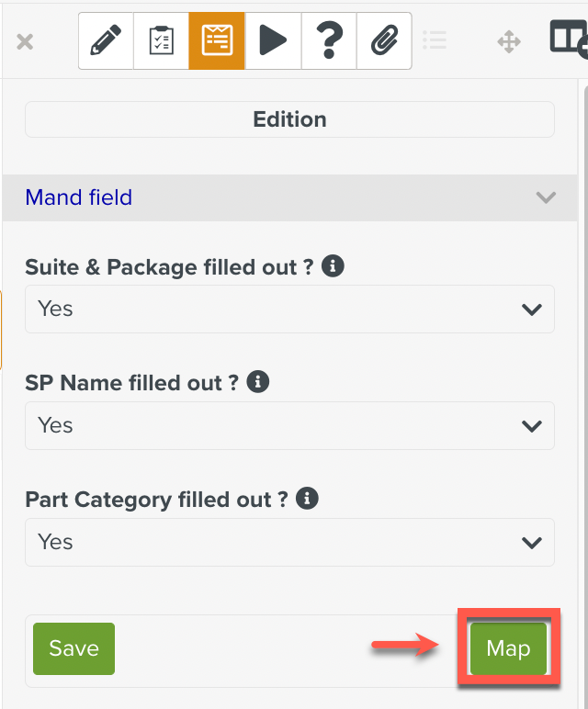
Task: Select the orange form panel icon
Action: 217,41
